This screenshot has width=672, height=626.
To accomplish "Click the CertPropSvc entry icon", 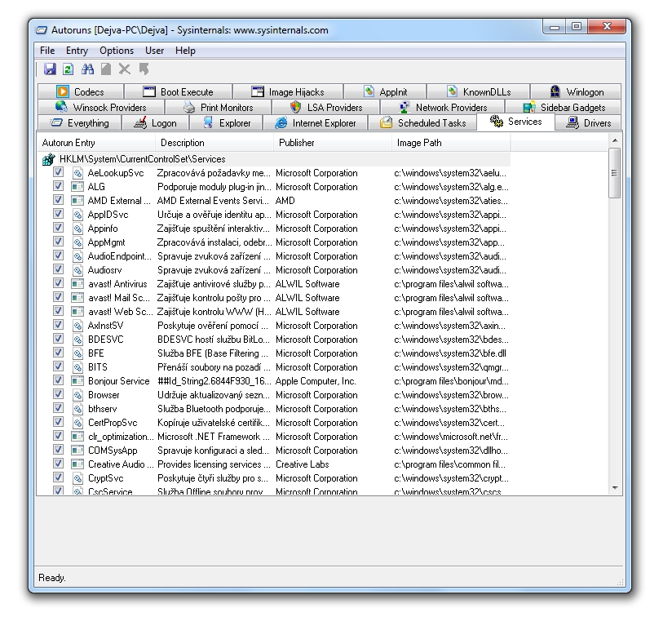I will click(x=77, y=422).
